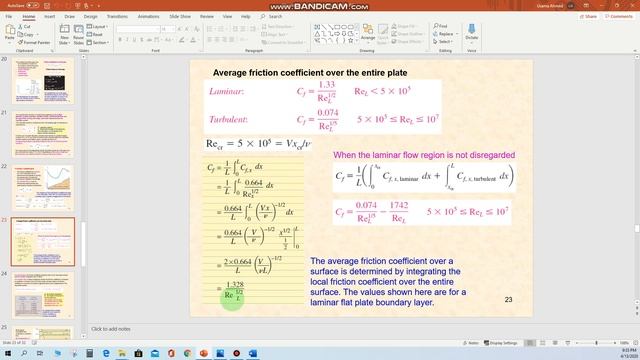Open the Layout dropdown
Screen dimensions: 640x360
coord(97,27)
